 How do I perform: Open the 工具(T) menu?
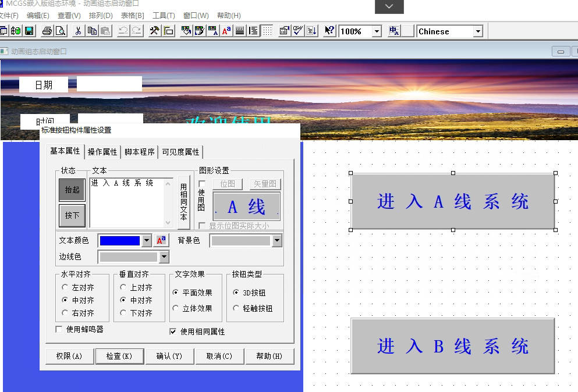164,16
